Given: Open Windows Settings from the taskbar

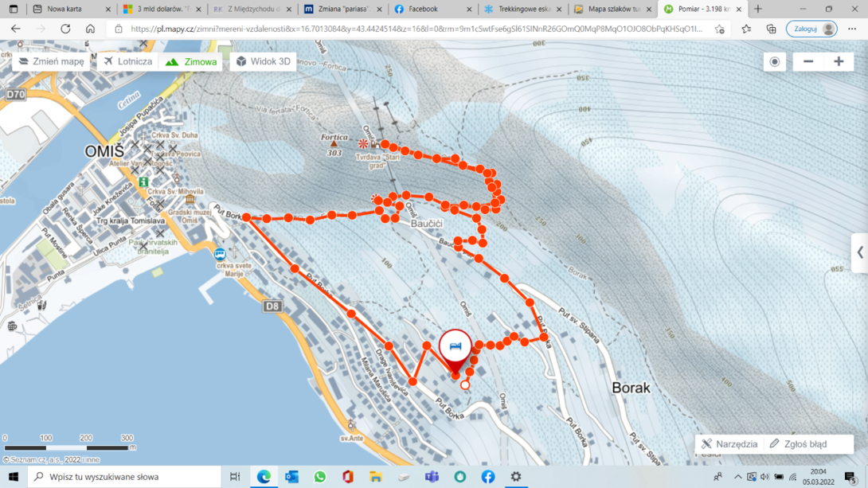Looking at the screenshot, I should point(516,476).
